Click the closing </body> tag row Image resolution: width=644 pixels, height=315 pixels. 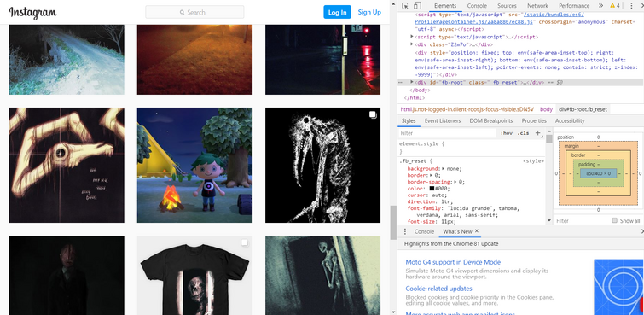point(419,90)
